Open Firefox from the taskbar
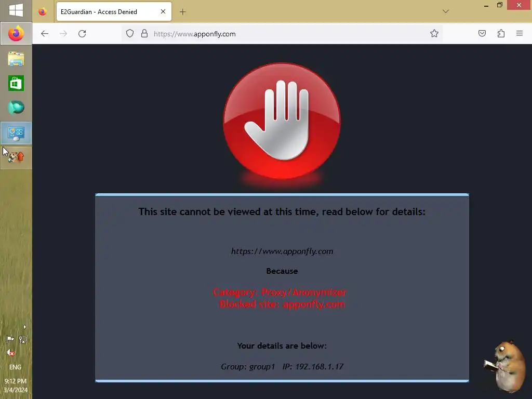The image size is (532, 399). pyautogui.click(x=16, y=33)
